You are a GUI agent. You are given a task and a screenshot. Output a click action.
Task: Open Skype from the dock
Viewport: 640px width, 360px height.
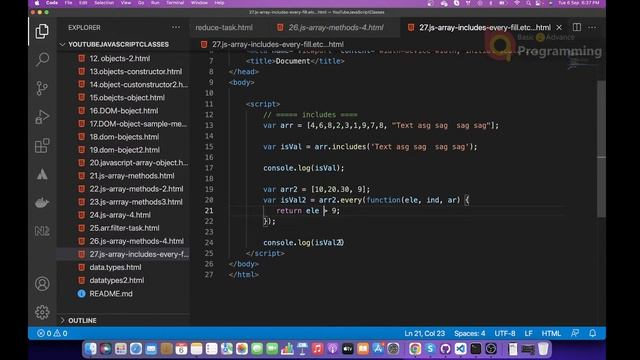click(x=430, y=349)
